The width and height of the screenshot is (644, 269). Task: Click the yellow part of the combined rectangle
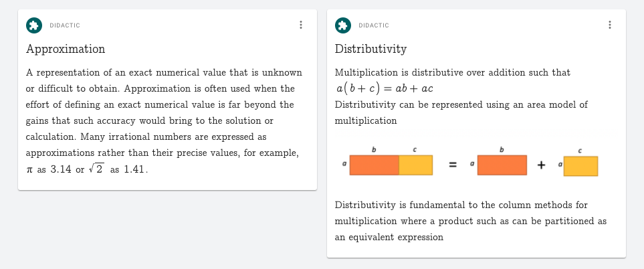click(415, 165)
